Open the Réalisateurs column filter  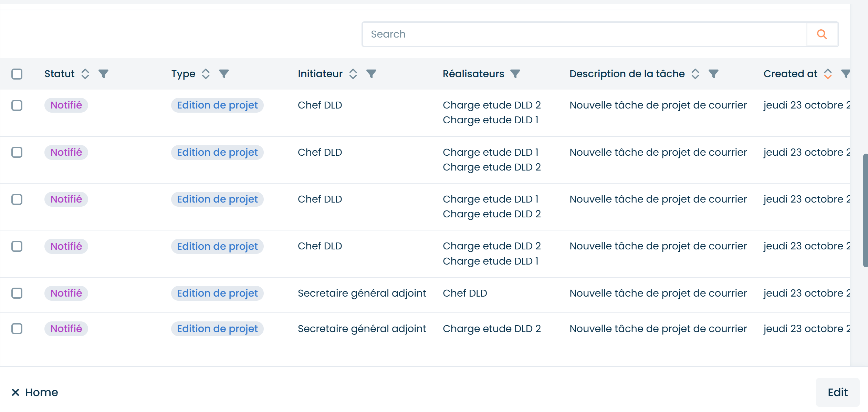click(x=515, y=74)
